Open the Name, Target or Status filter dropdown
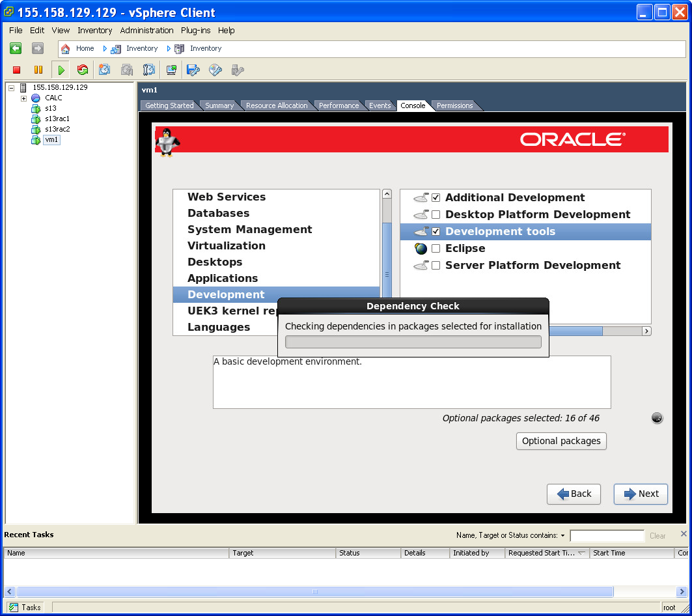This screenshot has height=616, width=692. [x=562, y=536]
